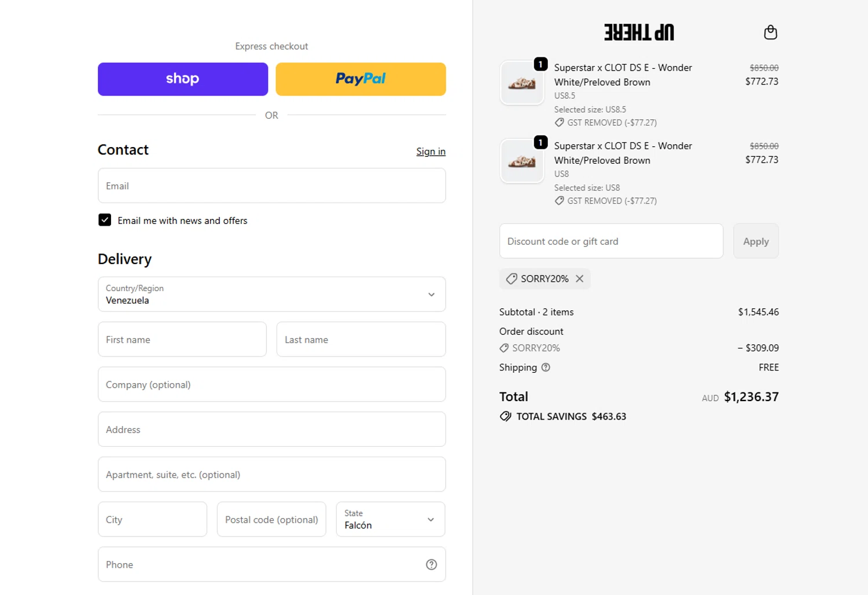Click quantity badge on US8 sneaker
Screen dimensions: 868x595
click(x=540, y=142)
